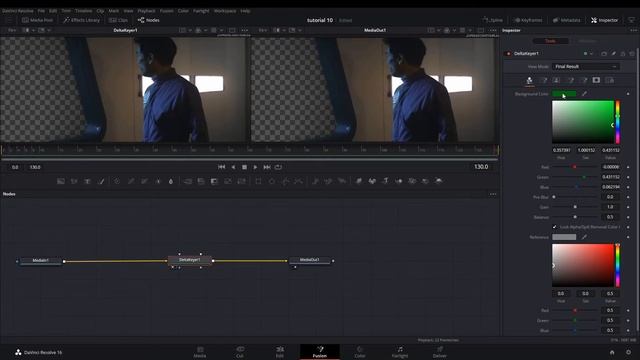Add a Blur node (droplet icon)
Screen dimensions: 640x360
pos(171,181)
